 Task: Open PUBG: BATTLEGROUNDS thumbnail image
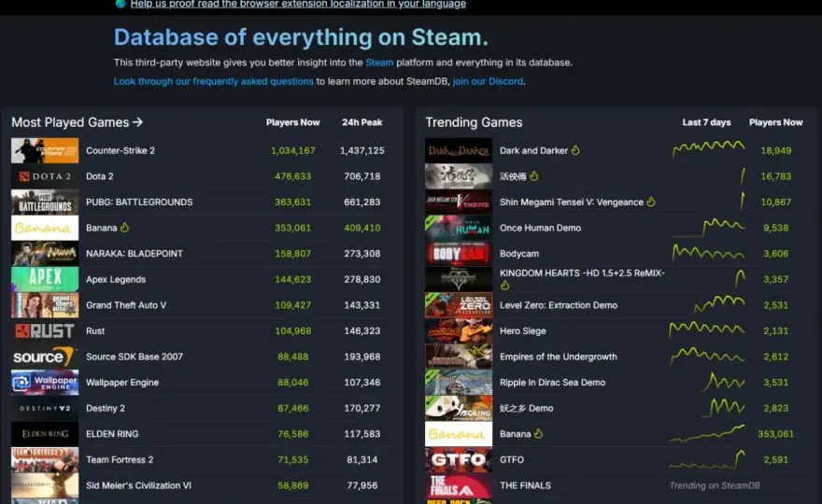[x=45, y=202]
